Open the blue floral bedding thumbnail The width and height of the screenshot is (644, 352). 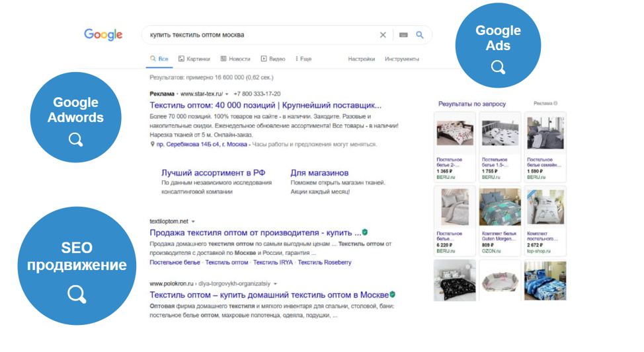click(x=545, y=281)
